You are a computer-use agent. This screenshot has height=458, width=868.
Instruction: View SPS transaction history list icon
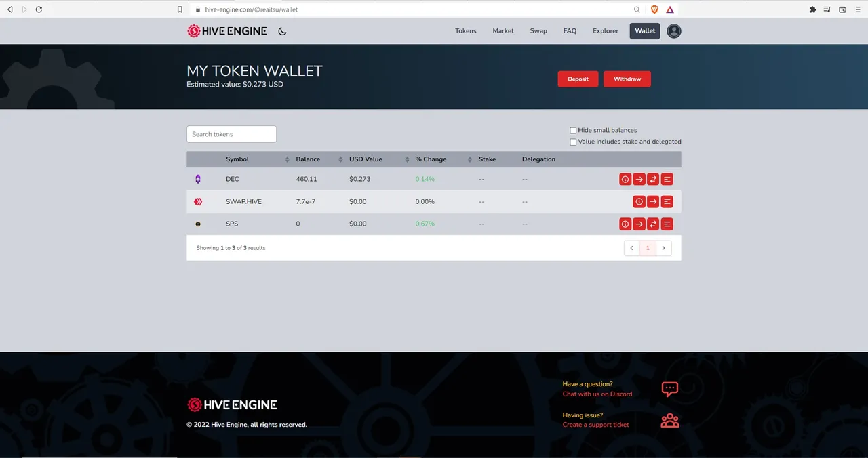tap(667, 224)
